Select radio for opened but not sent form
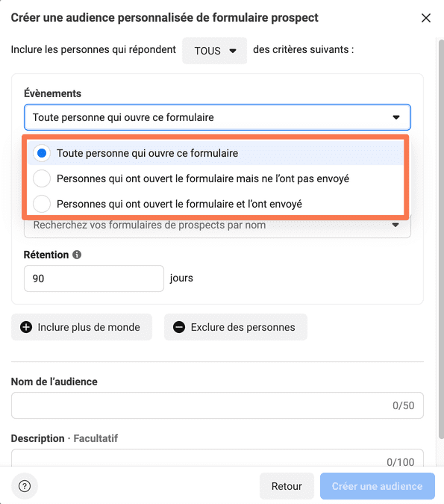 point(42,178)
